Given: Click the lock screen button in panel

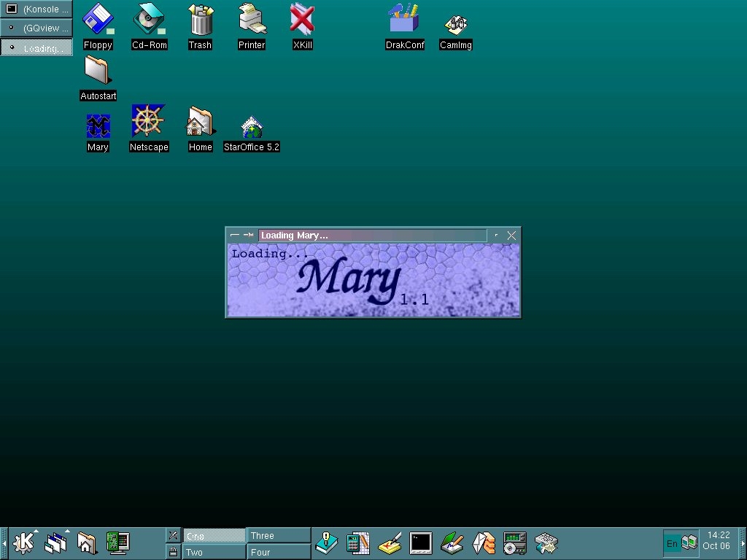Looking at the screenshot, I should (x=173, y=552).
